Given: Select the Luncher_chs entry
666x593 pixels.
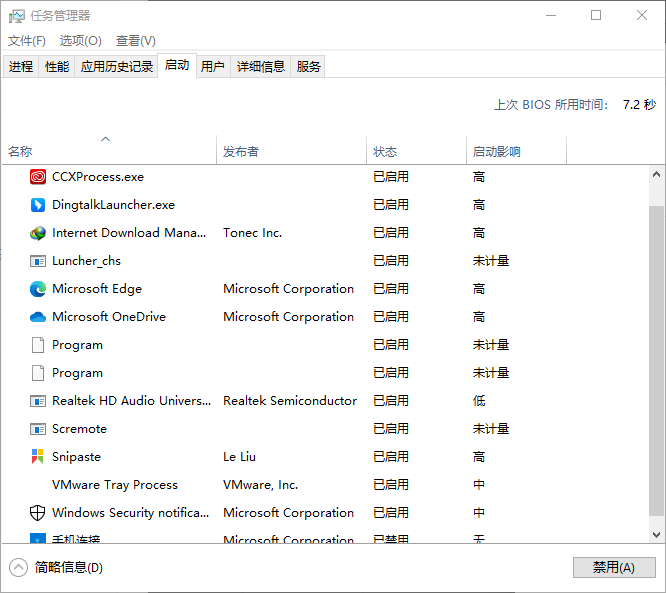Looking at the screenshot, I should pyautogui.click(x=86, y=261).
